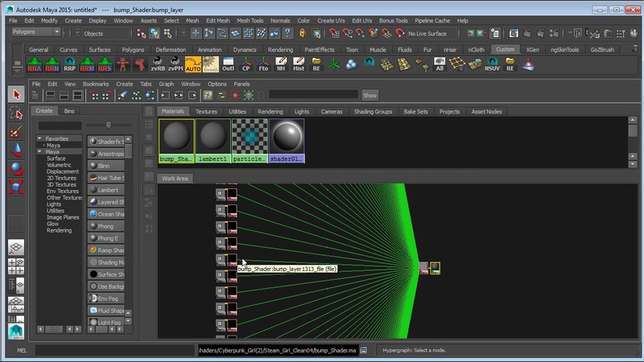The height and width of the screenshot is (362, 644).
Task: Open the Shading Groups tab
Action: (372, 111)
